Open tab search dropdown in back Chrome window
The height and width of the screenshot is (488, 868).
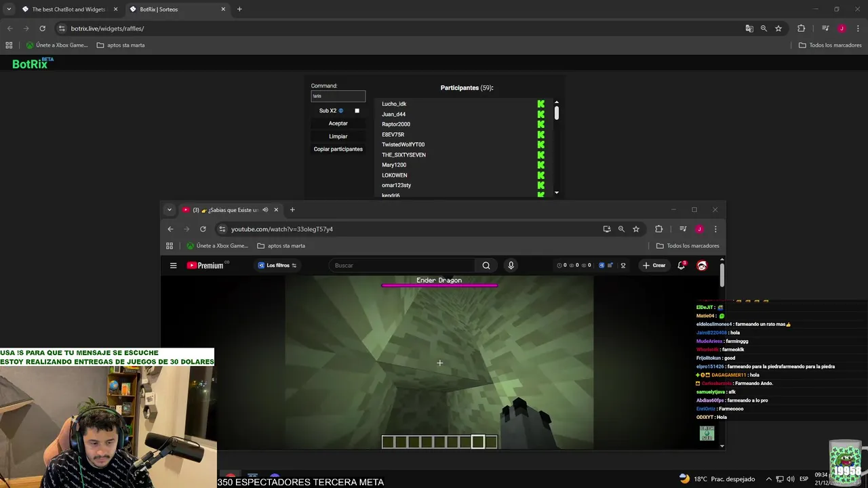click(9, 9)
